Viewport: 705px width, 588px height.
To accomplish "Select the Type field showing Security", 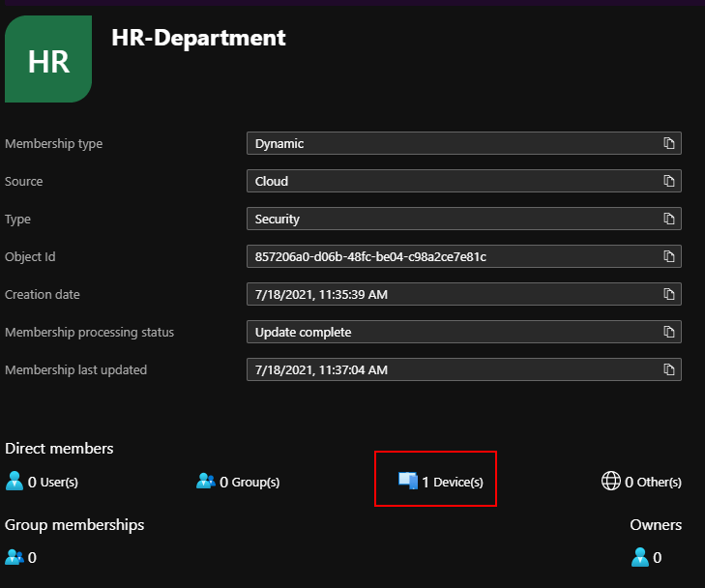I will point(450,220).
